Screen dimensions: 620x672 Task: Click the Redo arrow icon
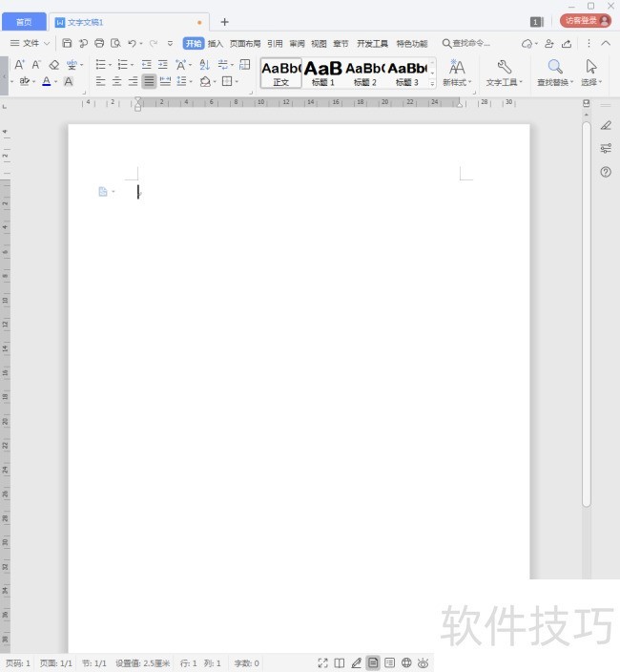point(154,43)
